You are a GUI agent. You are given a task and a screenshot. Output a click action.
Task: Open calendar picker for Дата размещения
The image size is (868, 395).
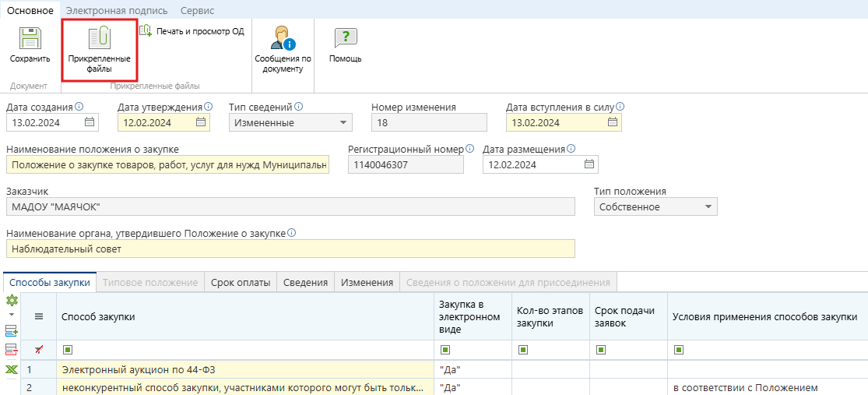(589, 164)
